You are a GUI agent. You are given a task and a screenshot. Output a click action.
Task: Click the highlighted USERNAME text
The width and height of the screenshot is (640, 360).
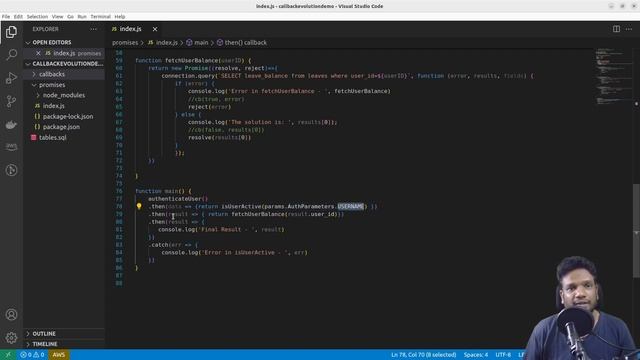[351, 206]
